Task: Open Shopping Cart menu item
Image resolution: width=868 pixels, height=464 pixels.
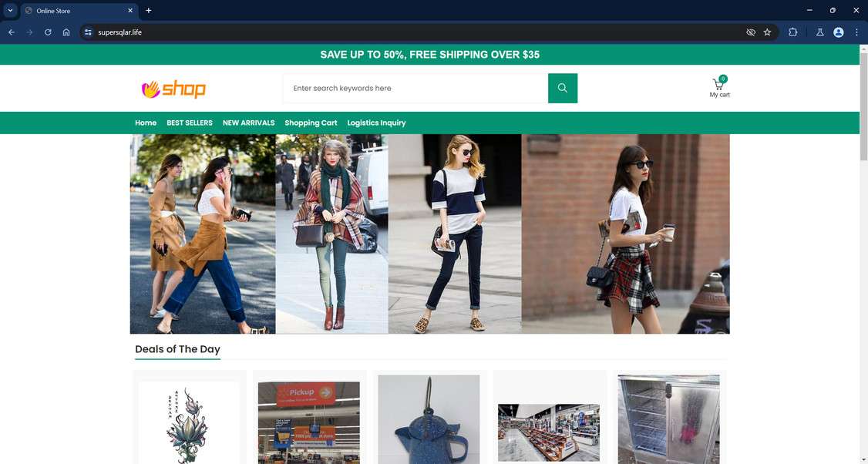Action: (x=311, y=123)
